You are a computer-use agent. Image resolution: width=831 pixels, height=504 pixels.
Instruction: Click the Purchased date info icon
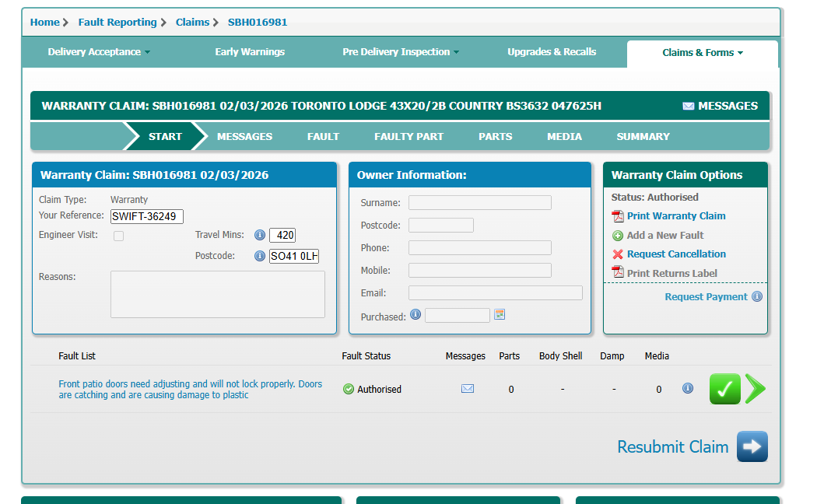click(415, 314)
